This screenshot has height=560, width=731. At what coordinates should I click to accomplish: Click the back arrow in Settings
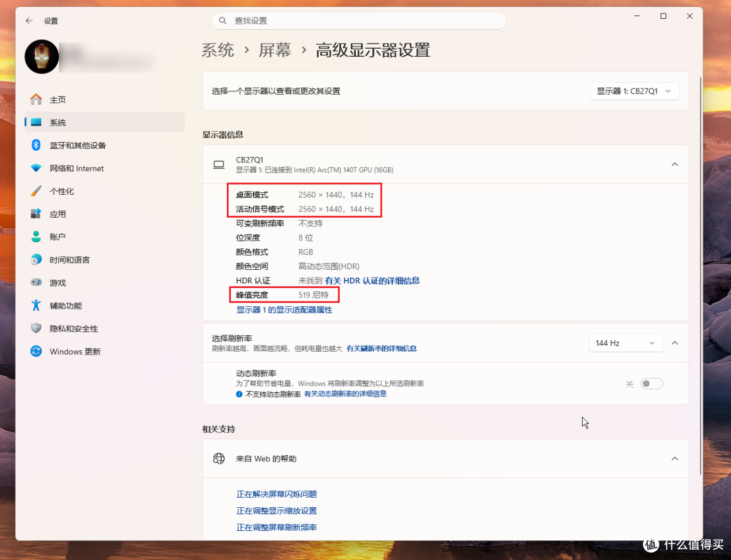[29, 20]
